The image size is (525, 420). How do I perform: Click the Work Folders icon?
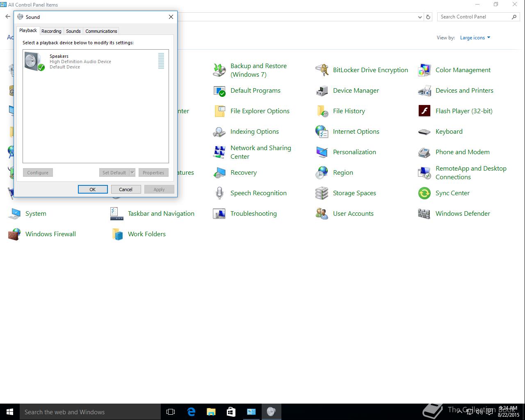point(117,234)
